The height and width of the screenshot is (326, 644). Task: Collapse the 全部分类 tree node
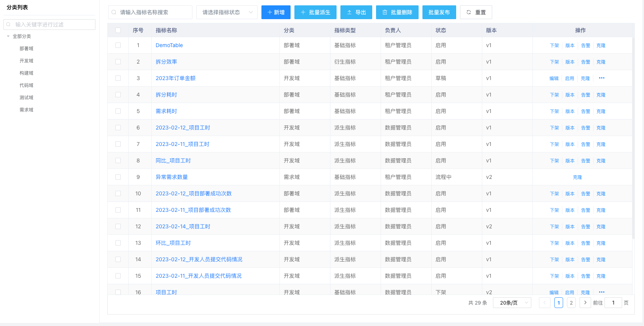[8, 36]
